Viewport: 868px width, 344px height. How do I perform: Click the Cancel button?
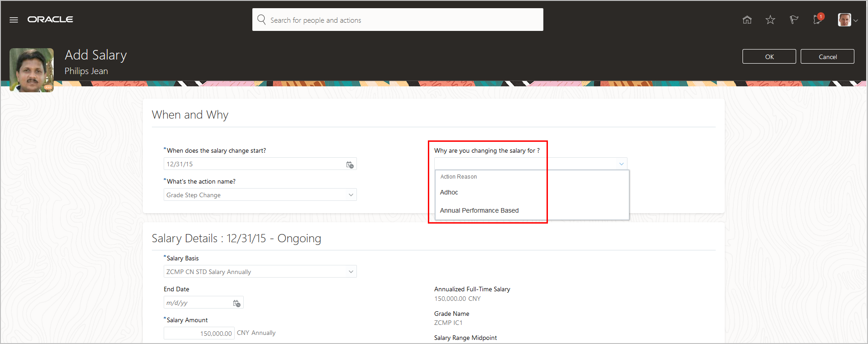click(x=827, y=57)
